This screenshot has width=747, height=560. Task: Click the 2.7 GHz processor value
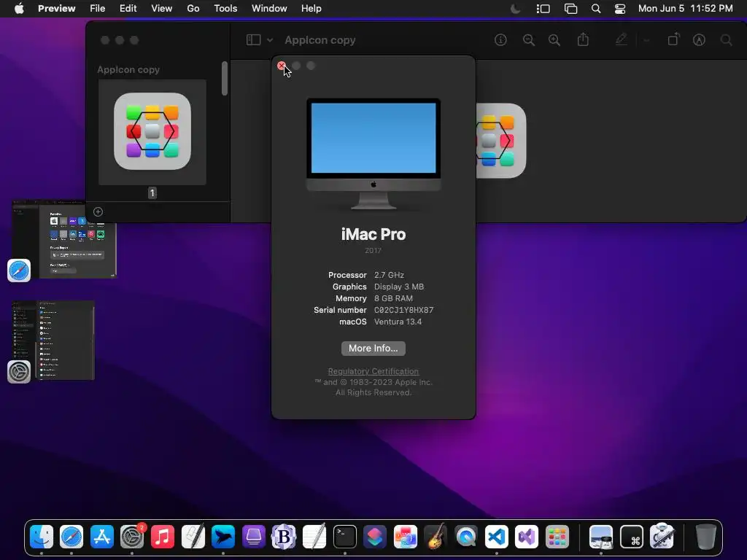389,275
